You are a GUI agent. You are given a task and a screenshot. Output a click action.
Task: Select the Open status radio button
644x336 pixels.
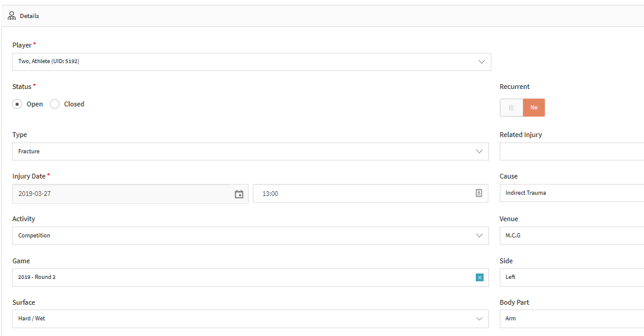click(17, 105)
